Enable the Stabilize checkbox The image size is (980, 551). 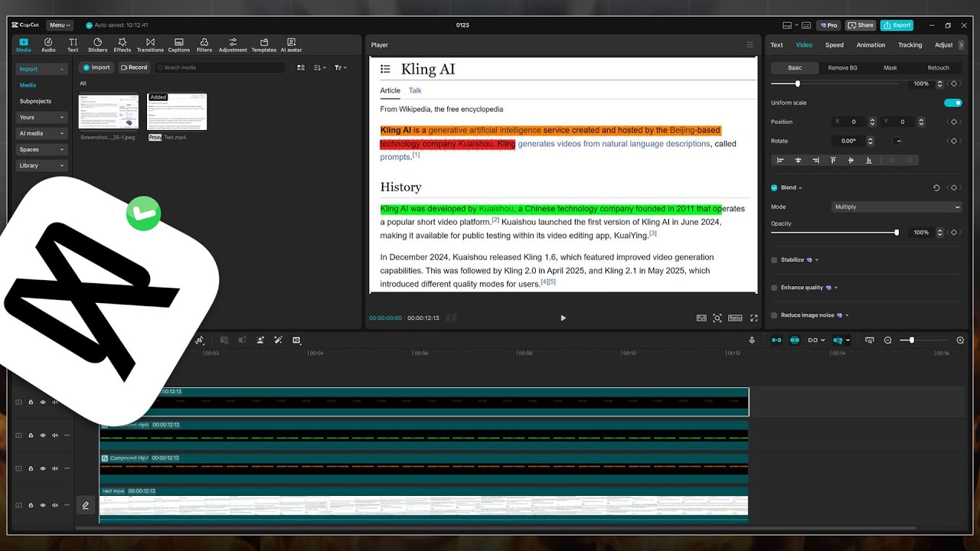pos(774,260)
